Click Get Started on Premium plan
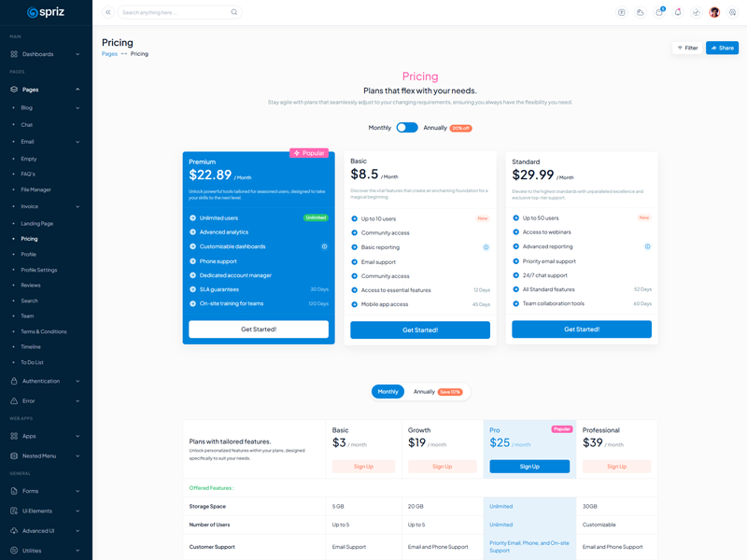 pyautogui.click(x=259, y=329)
